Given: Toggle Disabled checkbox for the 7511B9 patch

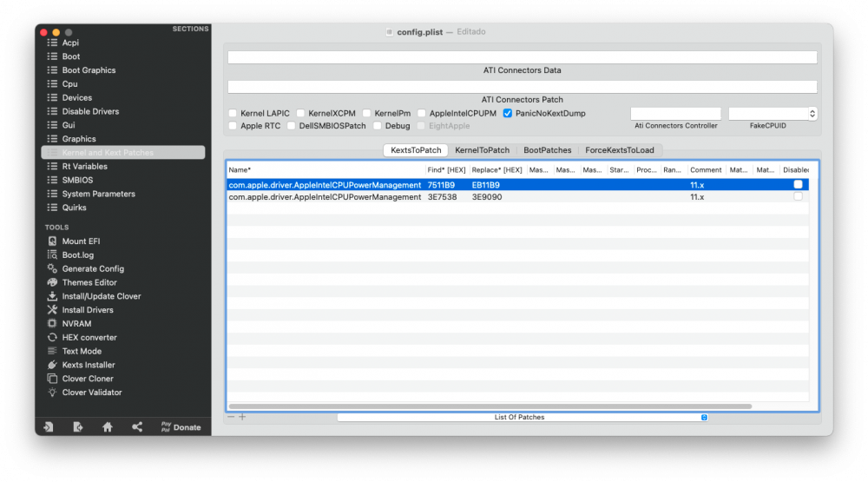Looking at the screenshot, I should (798, 184).
